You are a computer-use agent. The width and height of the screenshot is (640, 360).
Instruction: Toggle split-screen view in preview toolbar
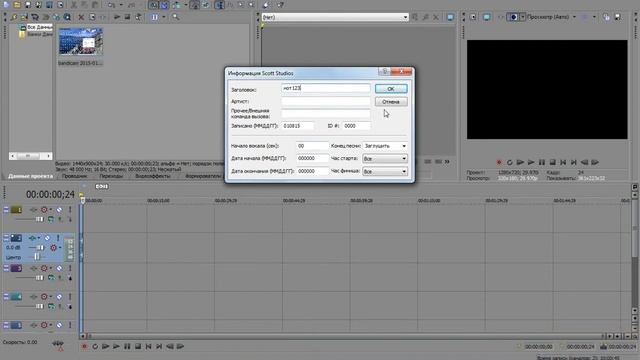[x=513, y=17]
